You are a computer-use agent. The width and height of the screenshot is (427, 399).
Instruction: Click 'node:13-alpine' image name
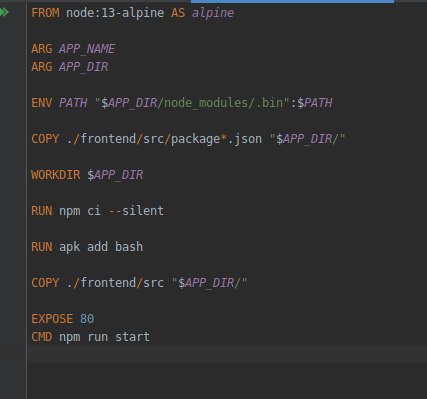point(115,13)
